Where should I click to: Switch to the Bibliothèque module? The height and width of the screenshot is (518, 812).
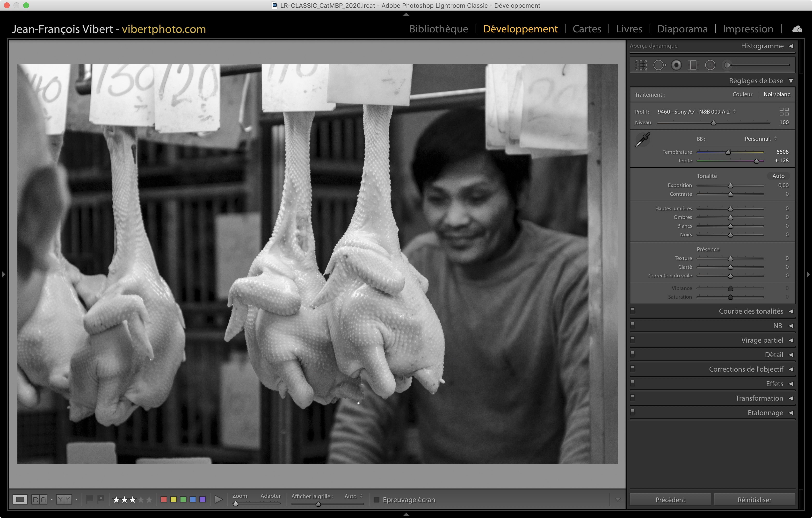(x=438, y=29)
